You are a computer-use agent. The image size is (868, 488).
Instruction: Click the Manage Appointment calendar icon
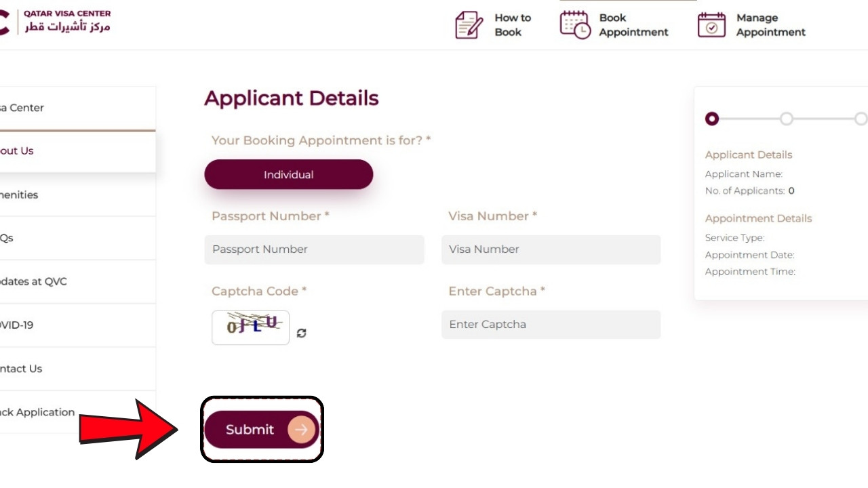coord(711,25)
